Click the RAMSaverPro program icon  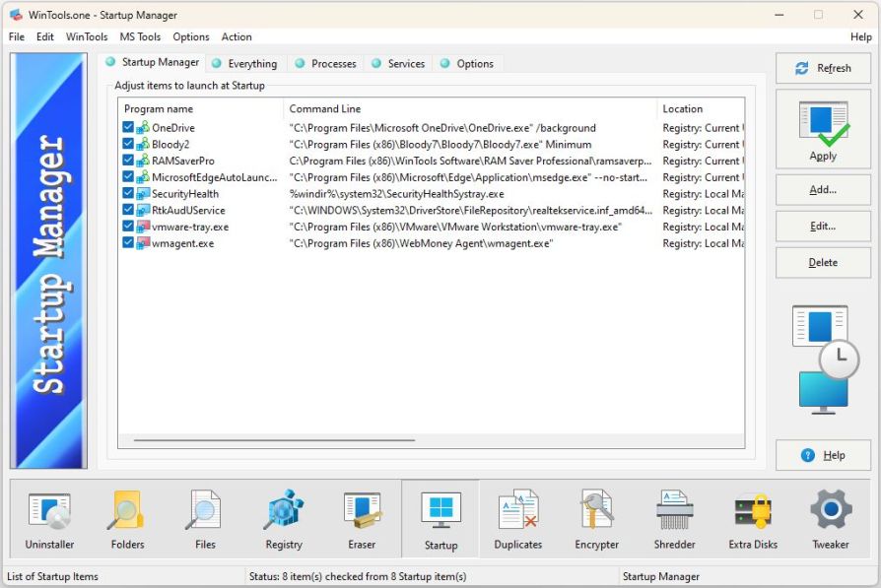143,161
